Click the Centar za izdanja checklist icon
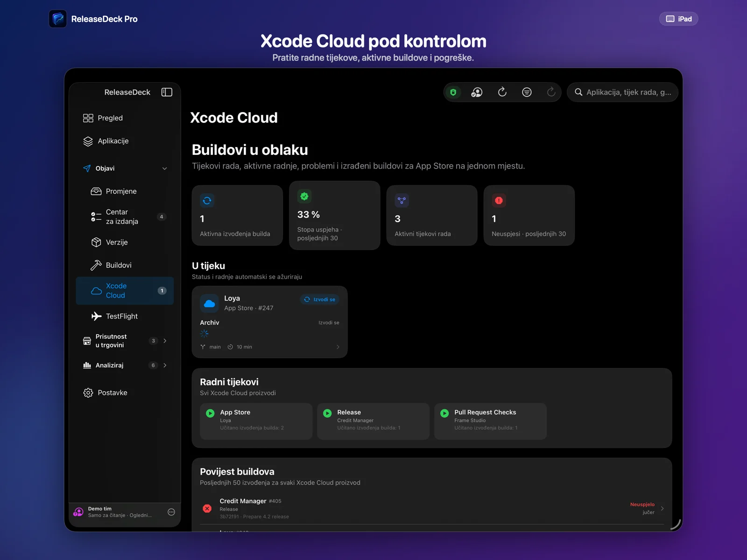Image resolution: width=747 pixels, height=560 pixels. (x=96, y=217)
